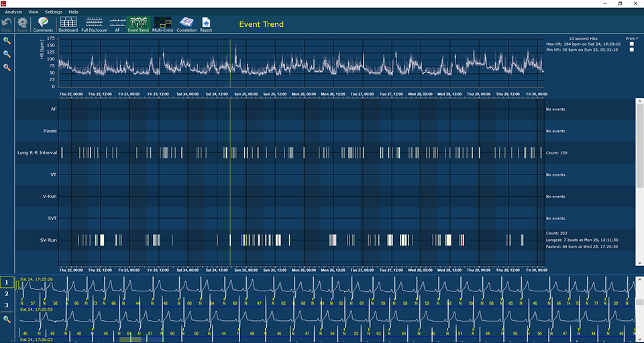
Task: Open the Correlation view
Action: point(186,25)
